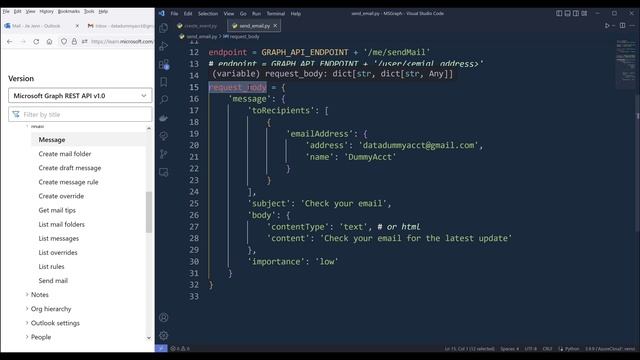Click the tracking protection shield icon
Viewport: 640px width, 360px height.
coord(64,41)
